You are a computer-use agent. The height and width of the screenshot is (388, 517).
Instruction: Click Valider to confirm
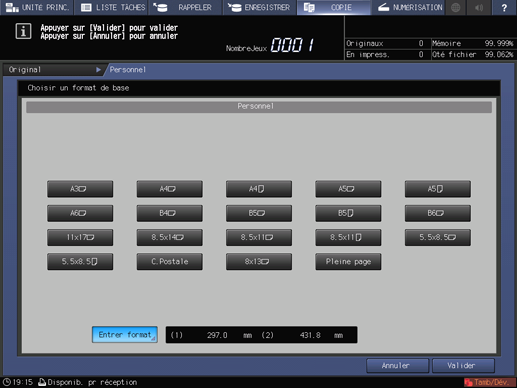click(x=463, y=366)
